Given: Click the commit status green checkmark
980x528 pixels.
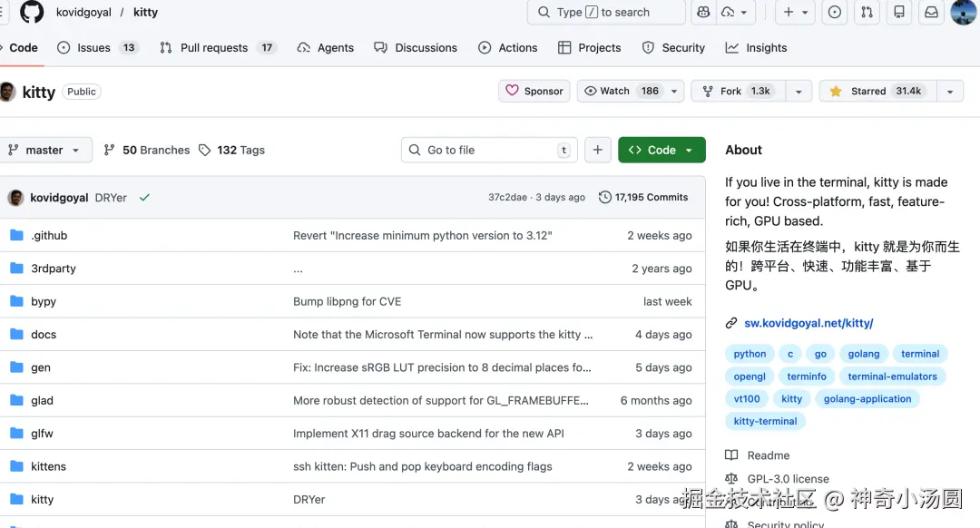Looking at the screenshot, I should [144, 198].
